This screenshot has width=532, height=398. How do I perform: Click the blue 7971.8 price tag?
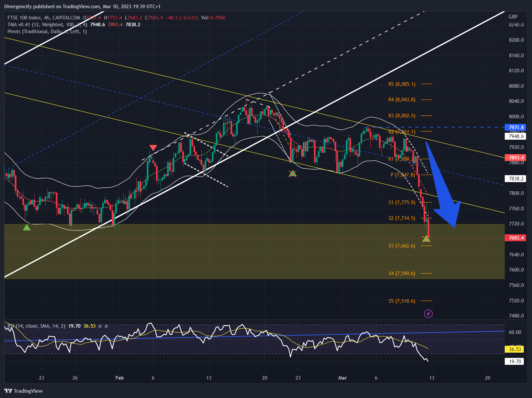coord(515,127)
